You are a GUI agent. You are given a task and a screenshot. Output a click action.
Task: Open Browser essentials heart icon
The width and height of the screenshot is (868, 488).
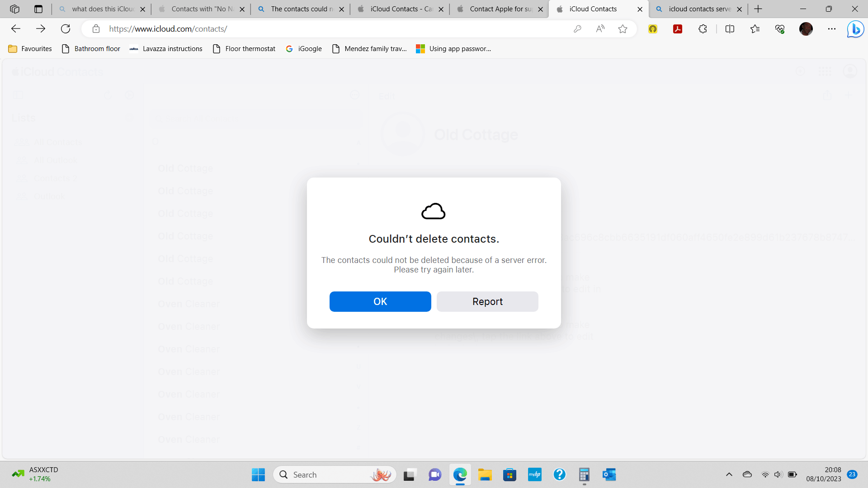[x=779, y=29]
